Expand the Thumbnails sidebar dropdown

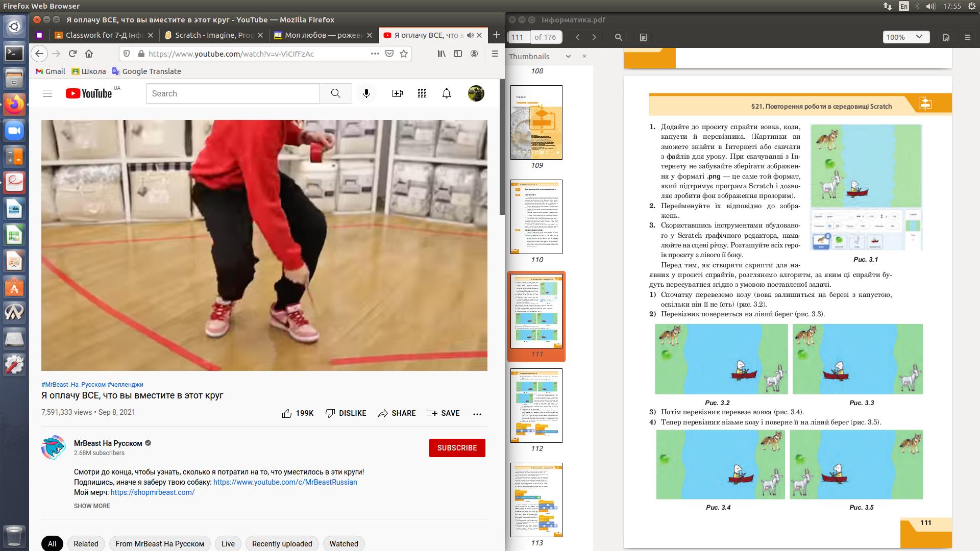coord(568,57)
